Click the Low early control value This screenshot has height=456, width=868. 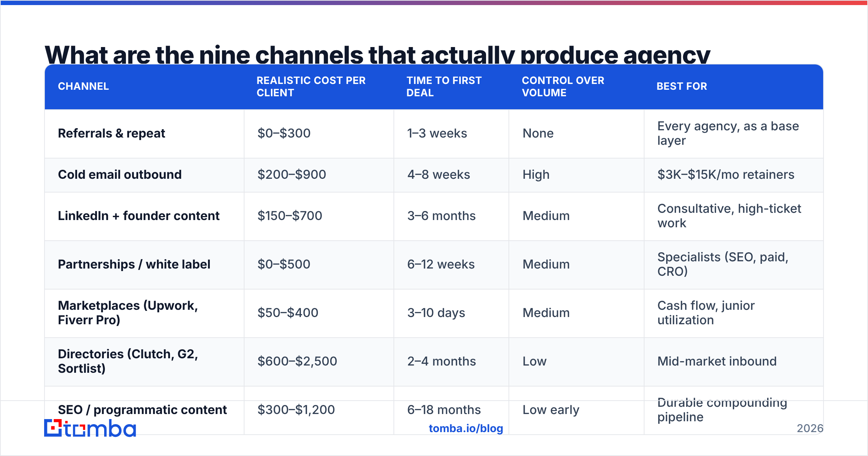(551, 410)
